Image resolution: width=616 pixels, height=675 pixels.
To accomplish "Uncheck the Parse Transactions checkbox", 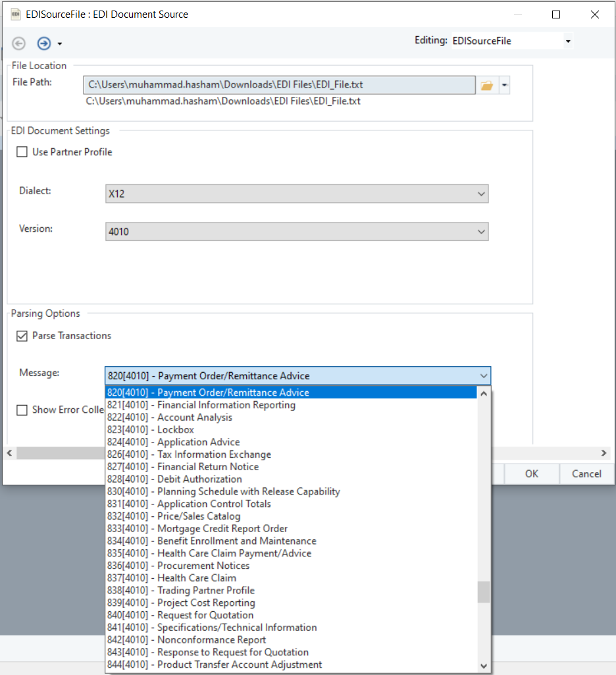I will (x=22, y=336).
